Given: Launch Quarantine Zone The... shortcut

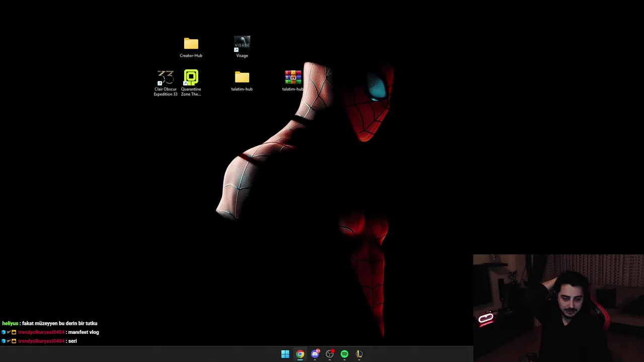Looking at the screenshot, I should point(191,83).
